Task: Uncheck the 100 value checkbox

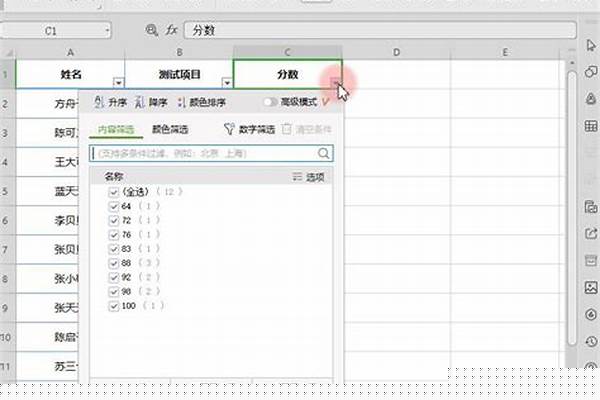Action: 114,306
